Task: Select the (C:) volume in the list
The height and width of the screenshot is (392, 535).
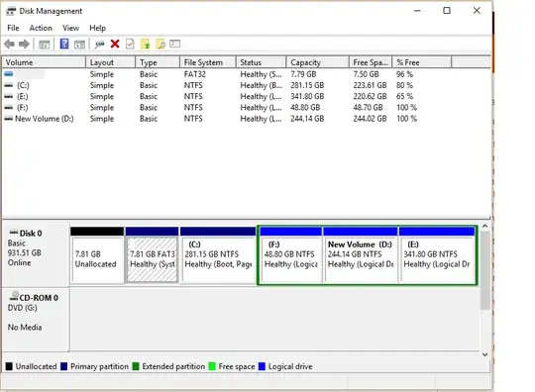Action: point(23,85)
